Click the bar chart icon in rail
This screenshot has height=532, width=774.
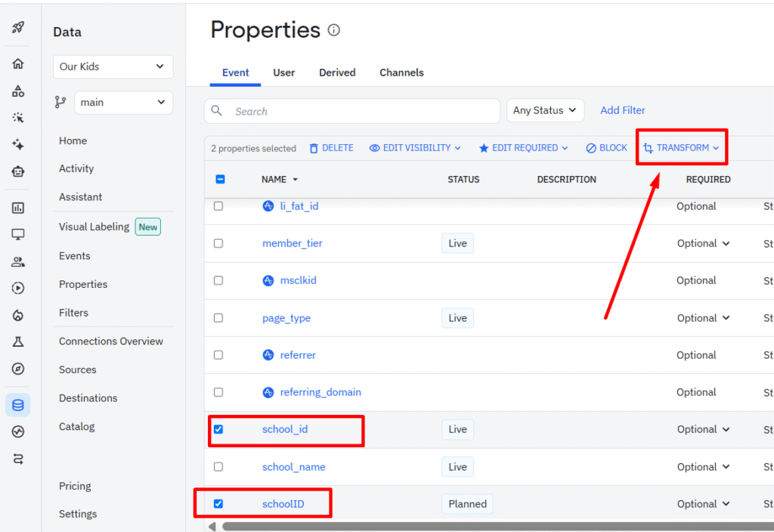pyautogui.click(x=18, y=208)
